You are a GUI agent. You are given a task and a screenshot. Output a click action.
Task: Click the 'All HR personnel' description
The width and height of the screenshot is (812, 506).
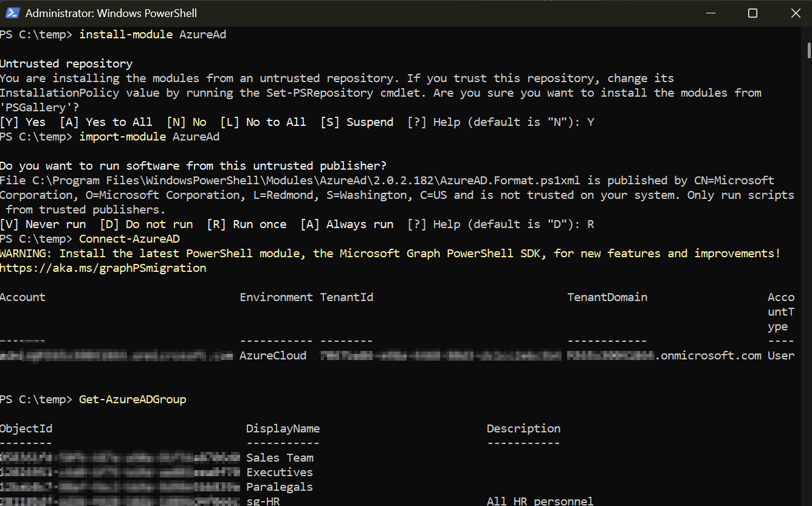(540, 501)
